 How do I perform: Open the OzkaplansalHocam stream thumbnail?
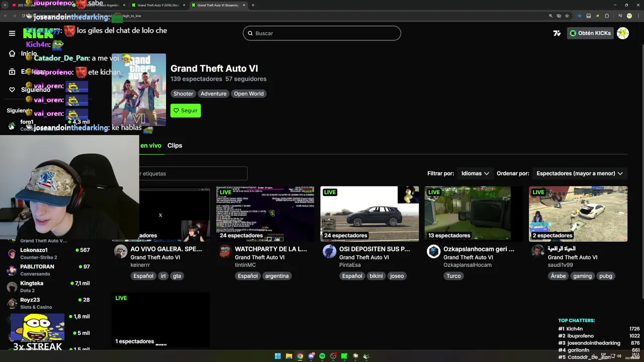click(x=474, y=214)
